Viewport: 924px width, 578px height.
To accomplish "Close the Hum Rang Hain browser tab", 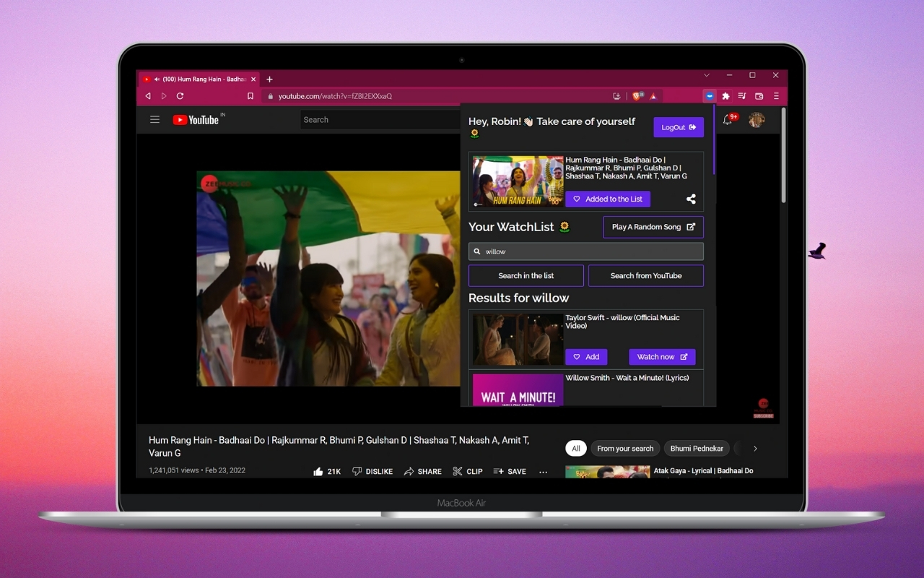I will tap(255, 79).
